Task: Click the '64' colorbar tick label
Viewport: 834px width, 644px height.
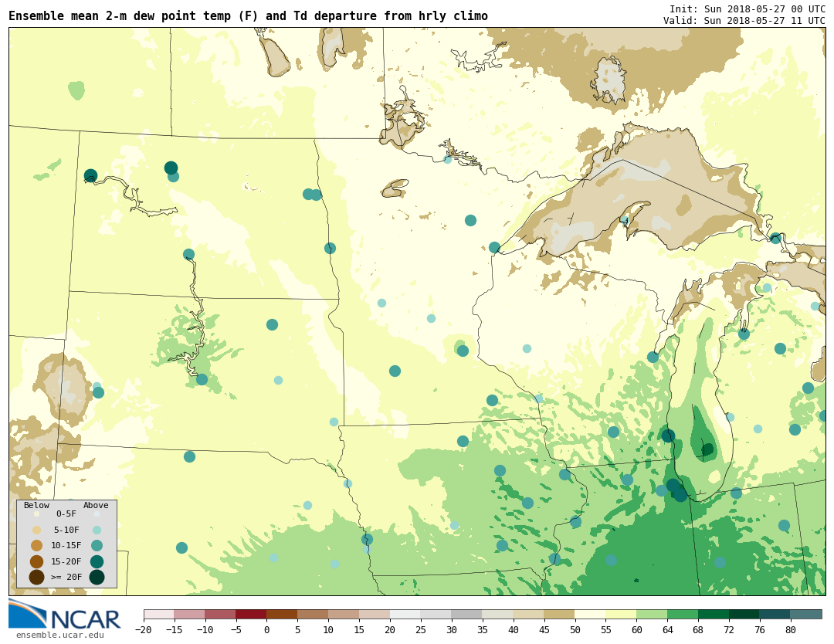Action: click(668, 629)
